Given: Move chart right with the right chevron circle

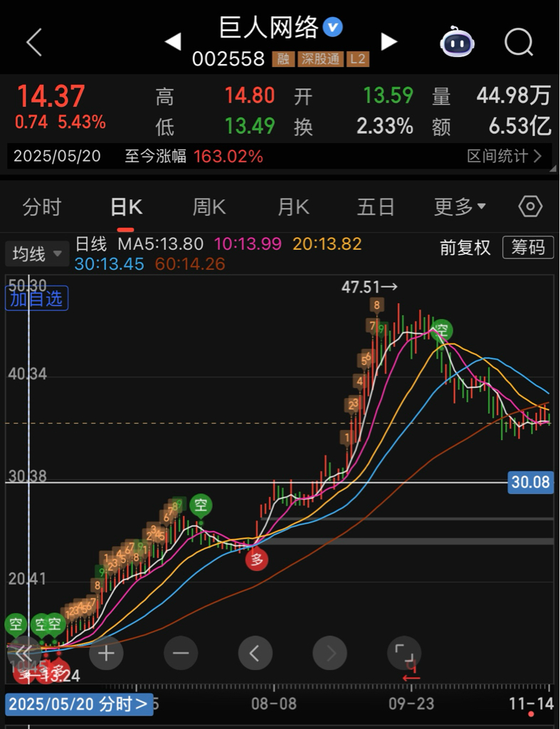Looking at the screenshot, I should [329, 653].
